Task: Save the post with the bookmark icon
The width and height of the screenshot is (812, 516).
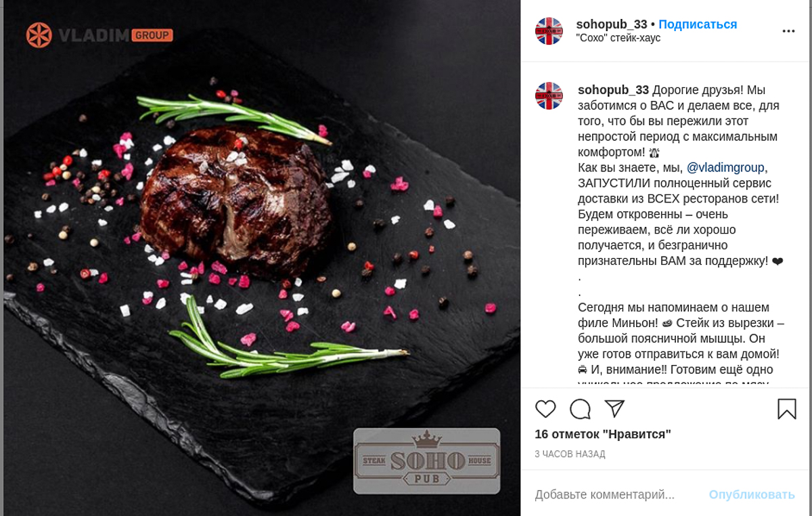Action: 786,409
